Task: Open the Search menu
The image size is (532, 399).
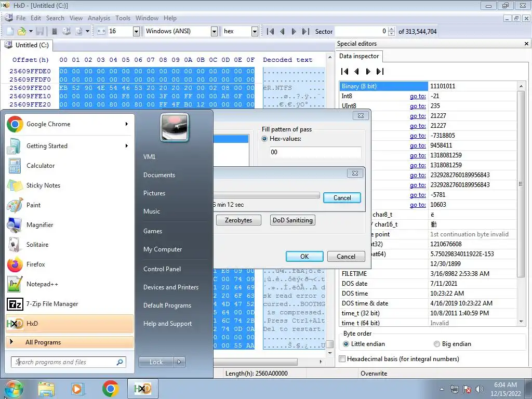Action: point(55,18)
